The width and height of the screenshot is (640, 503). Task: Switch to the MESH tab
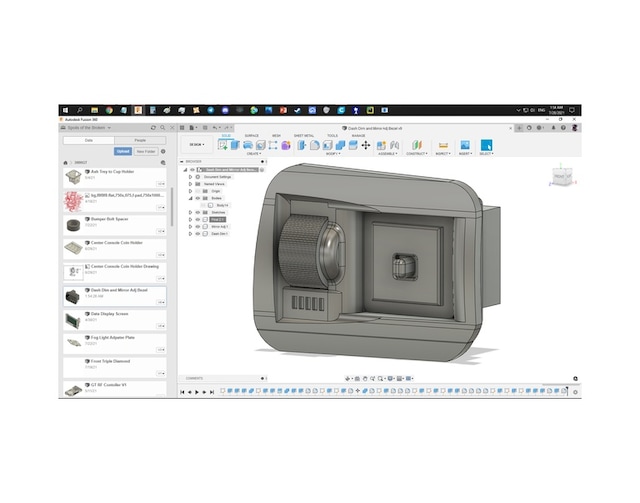tap(276, 136)
